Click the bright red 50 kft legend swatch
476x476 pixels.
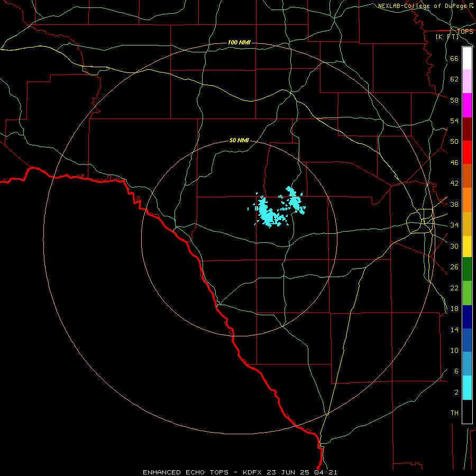click(467, 152)
